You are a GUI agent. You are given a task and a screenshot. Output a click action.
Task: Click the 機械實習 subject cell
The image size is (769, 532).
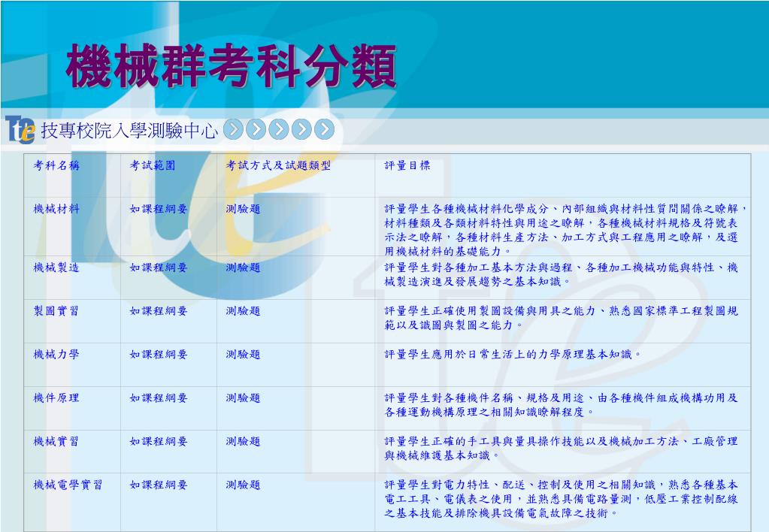pos(56,441)
